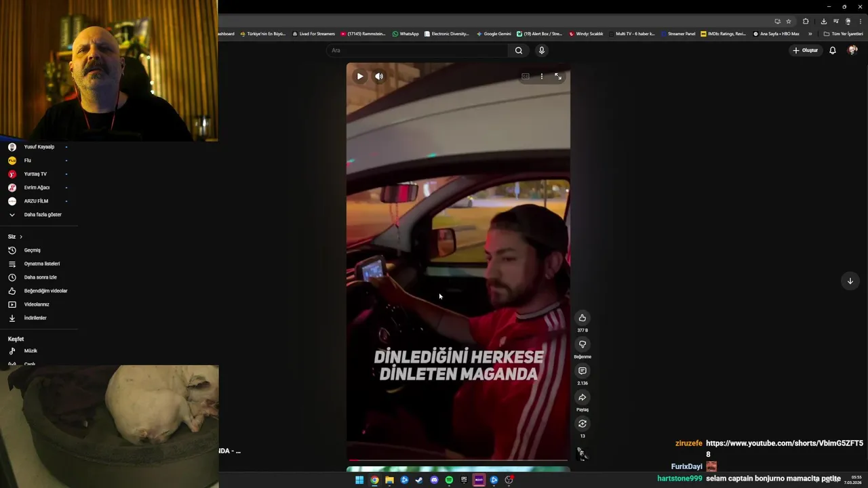Open Steam from the taskbar

click(x=419, y=480)
